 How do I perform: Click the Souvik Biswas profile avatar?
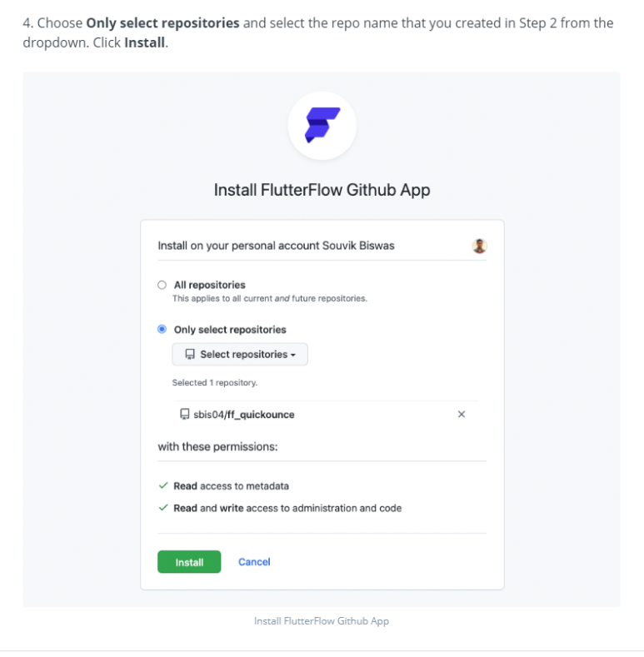479,246
